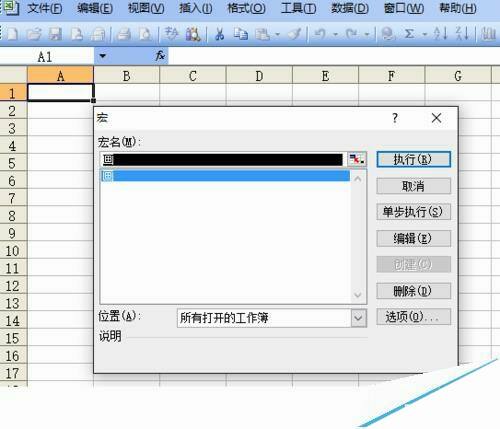Click the Open file toolbar icon
Image resolution: width=500 pixels, height=429 pixels.
coord(34,34)
